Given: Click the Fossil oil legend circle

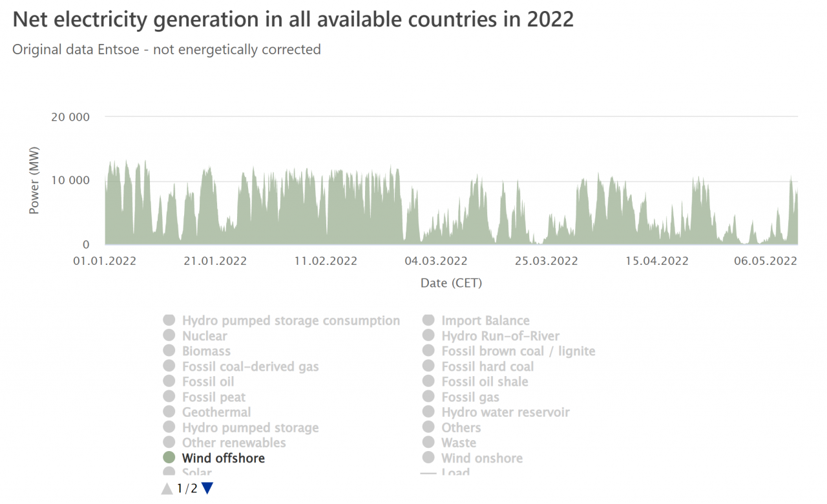Looking at the screenshot, I should tap(169, 381).
